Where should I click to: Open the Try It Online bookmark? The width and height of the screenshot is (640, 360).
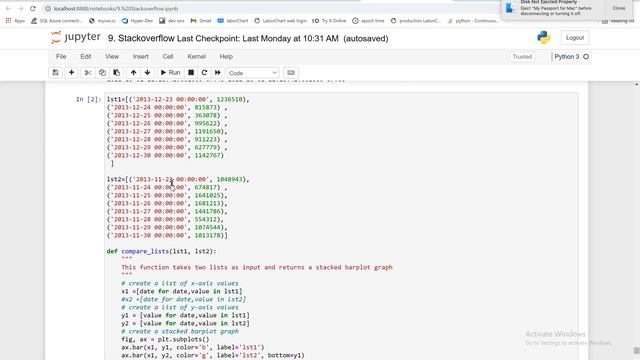(x=329, y=21)
